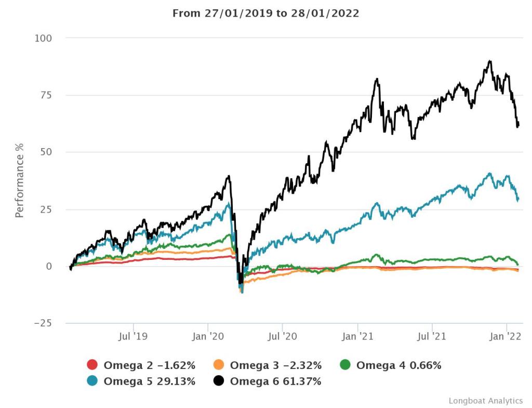Click the red Omega 2 legend circle

click(92, 365)
